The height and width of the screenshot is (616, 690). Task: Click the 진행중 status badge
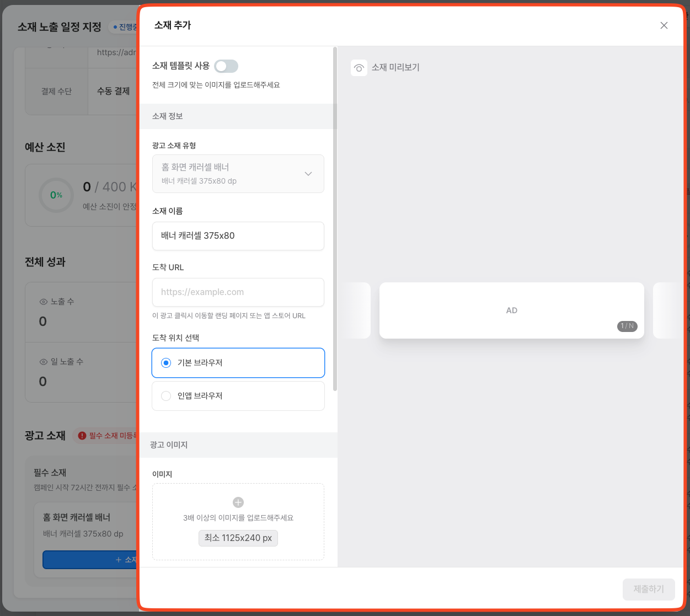(x=125, y=27)
